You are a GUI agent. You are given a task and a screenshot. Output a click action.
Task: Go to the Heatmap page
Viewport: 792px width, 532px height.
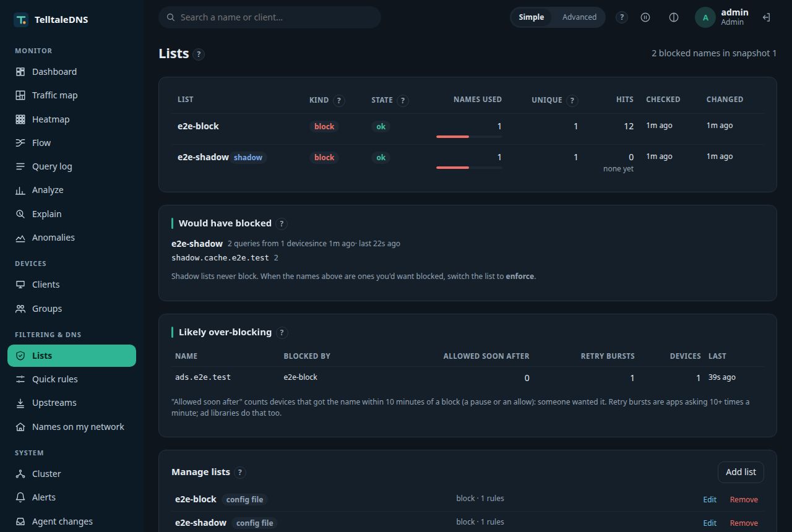(x=72, y=119)
